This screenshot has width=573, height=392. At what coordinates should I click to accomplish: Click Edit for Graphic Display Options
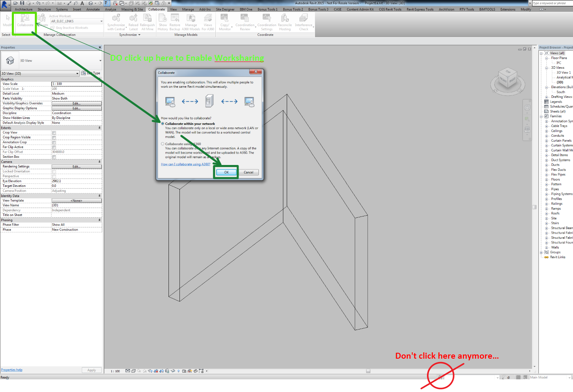[x=76, y=108]
